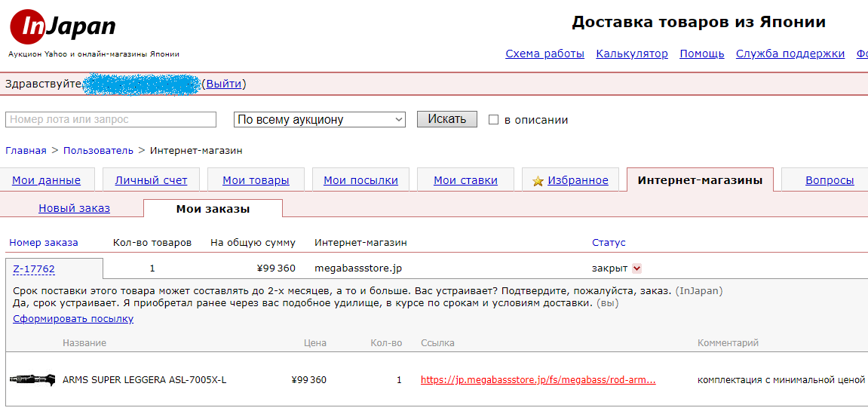The image size is (868, 411).
Task: Go to the Мои посылки tab
Action: tap(360, 180)
